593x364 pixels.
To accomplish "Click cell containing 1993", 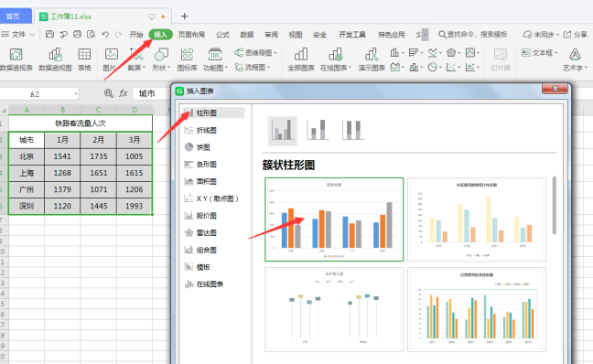I will pos(135,206).
